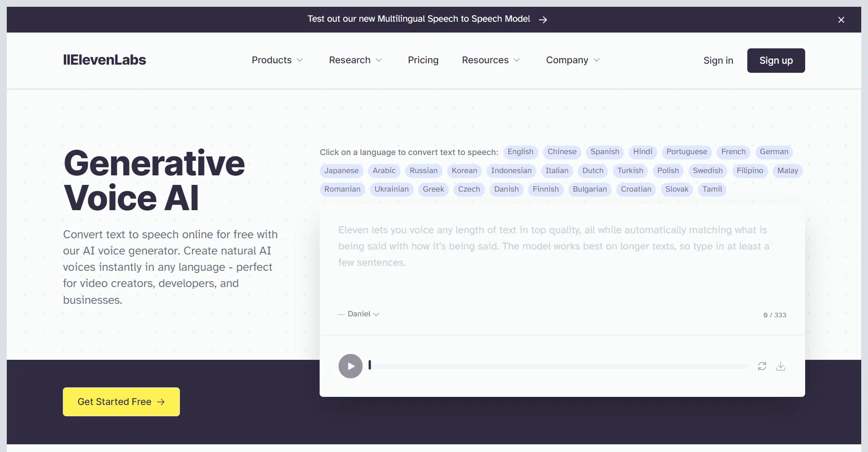
Task: Open the Daniel voice selector
Action: (x=363, y=314)
